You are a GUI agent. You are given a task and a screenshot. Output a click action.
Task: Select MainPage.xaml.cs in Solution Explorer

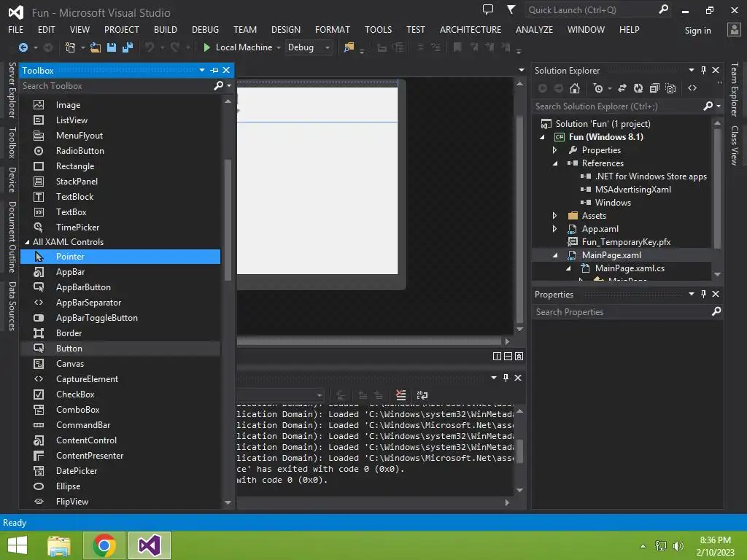tap(630, 268)
